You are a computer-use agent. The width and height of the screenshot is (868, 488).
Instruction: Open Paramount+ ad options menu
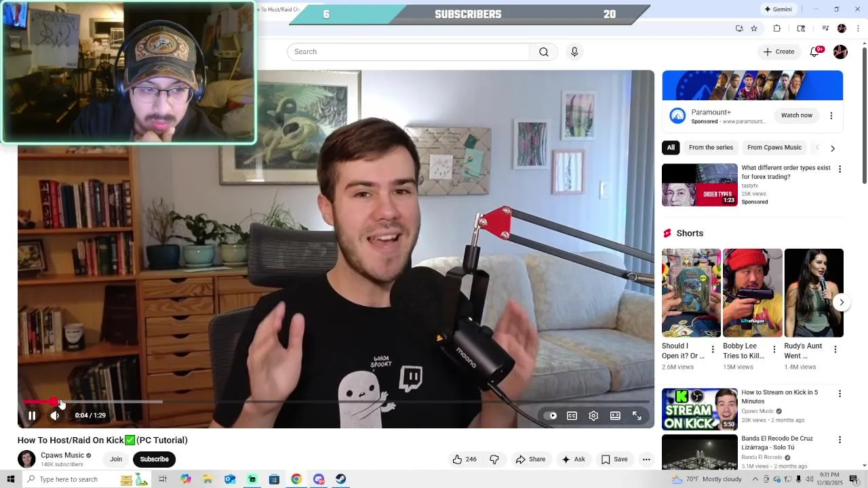point(831,116)
